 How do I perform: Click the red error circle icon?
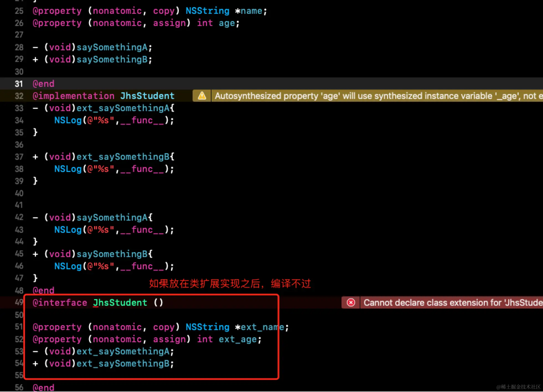click(x=351, y=303)
